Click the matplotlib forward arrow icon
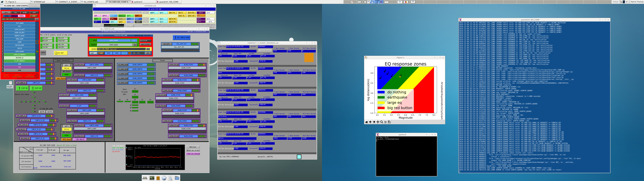 coord(374,122)
